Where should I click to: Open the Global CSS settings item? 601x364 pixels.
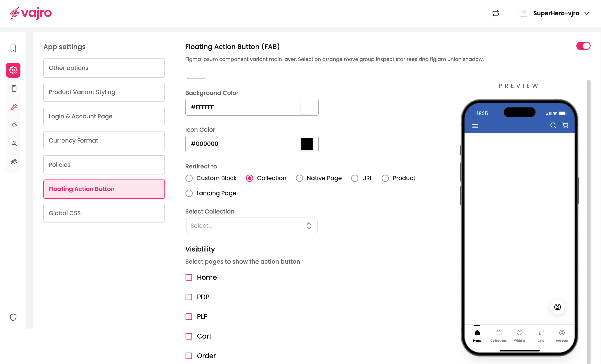click(x=104, y=213)
